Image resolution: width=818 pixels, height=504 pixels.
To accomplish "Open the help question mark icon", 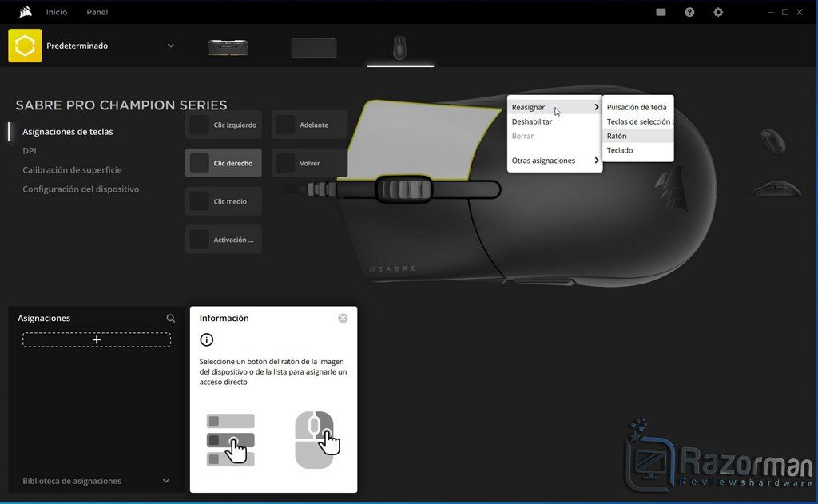I will (689, 12).
